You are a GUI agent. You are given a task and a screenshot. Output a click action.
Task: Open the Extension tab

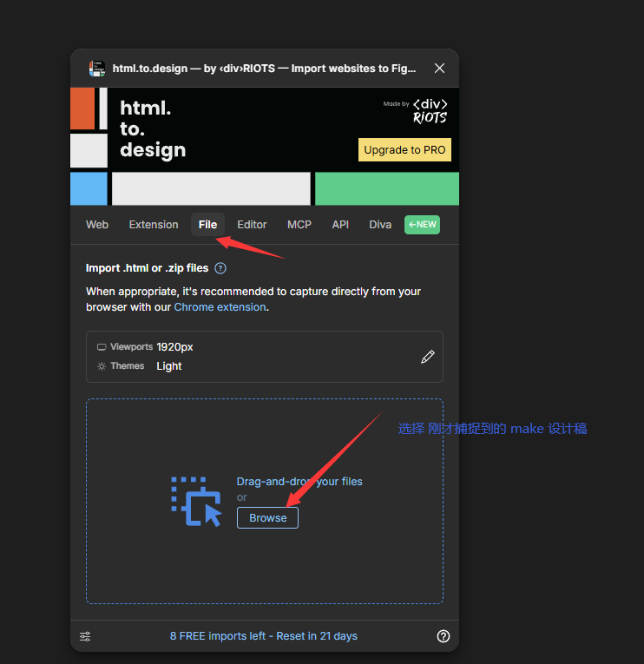click(154, 225)
